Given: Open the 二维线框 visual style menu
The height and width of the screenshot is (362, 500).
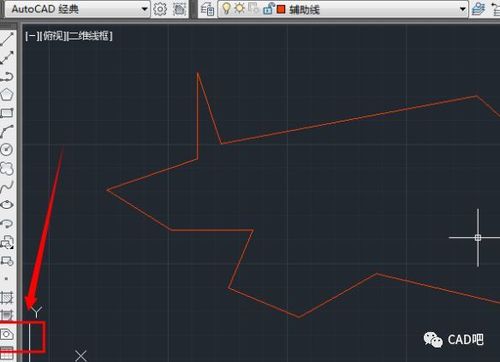Looking at the screenshot, I should pos(90,36).
